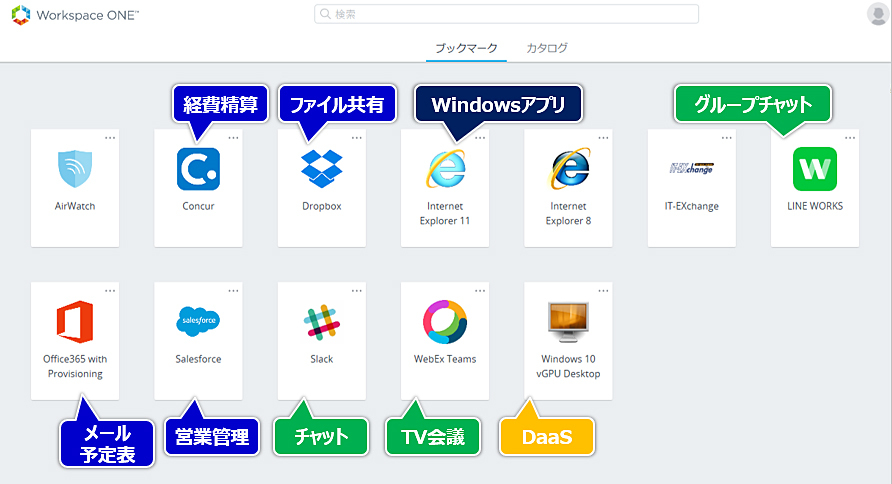Open the WebEx Teams card options
The image size is (892, 484).
coord(480,291)
